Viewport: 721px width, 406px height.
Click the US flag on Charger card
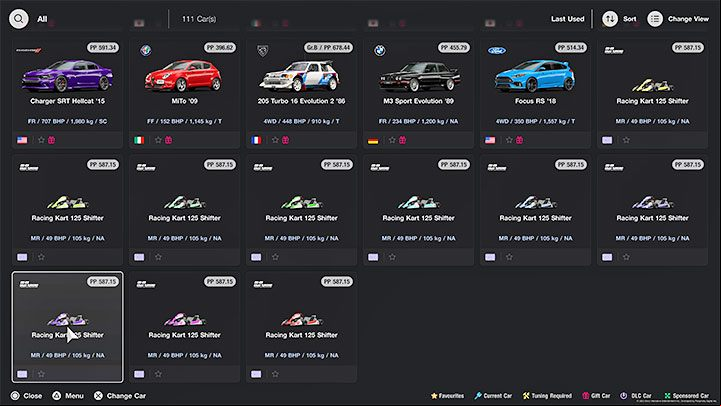22,140
